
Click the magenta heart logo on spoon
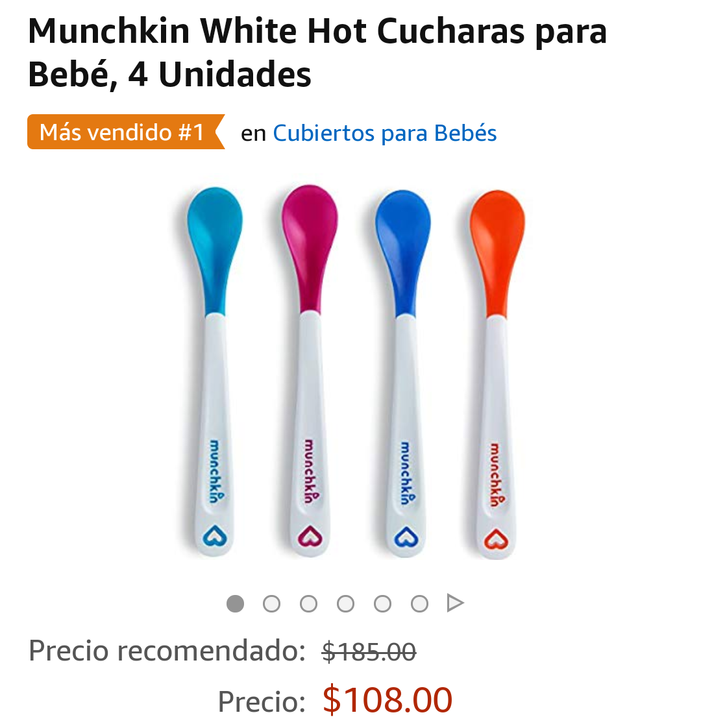click(x=310, y=536)
